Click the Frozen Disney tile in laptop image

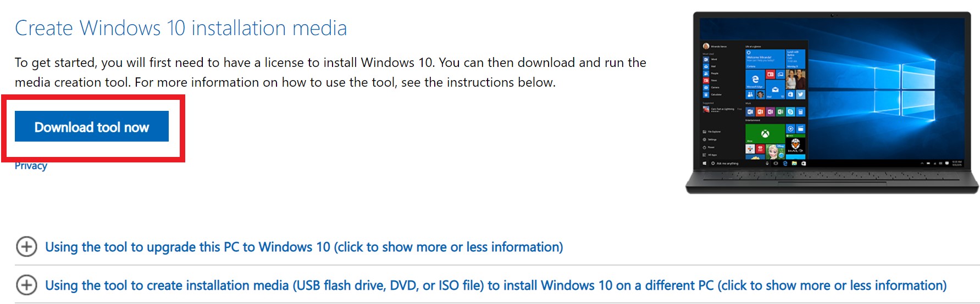774,151
